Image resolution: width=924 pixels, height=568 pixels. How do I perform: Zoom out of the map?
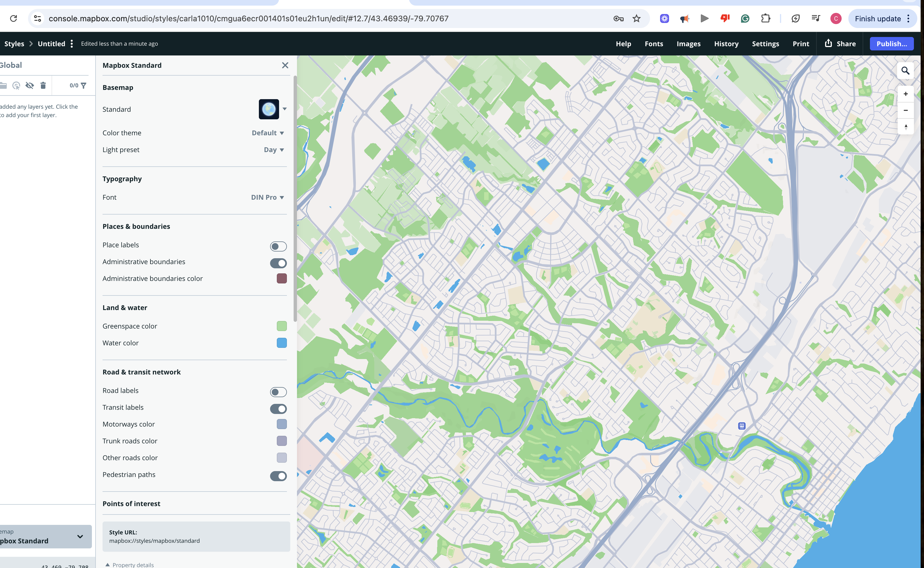(905, 110)
